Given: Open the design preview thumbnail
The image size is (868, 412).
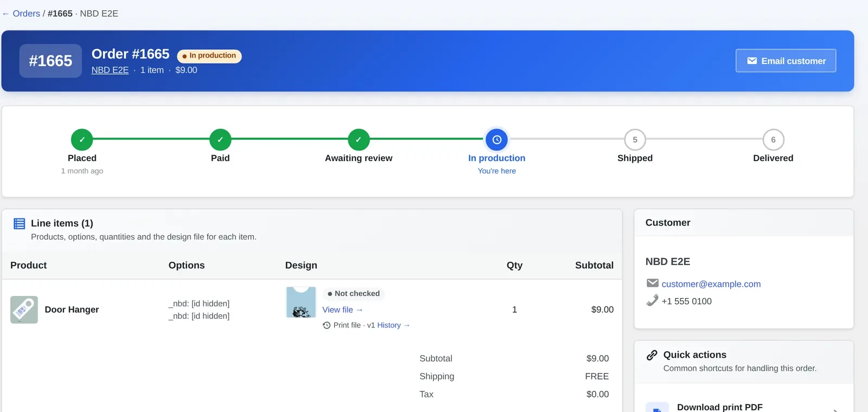Looking at the screenshot, I should click(x=301, y=302).
